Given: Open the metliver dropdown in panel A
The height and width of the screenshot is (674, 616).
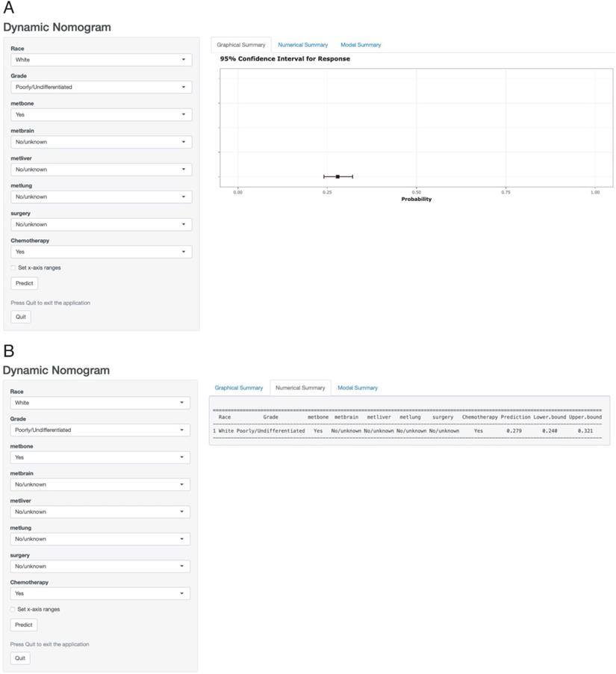Looking at the screenshot, I should point(101,170).
